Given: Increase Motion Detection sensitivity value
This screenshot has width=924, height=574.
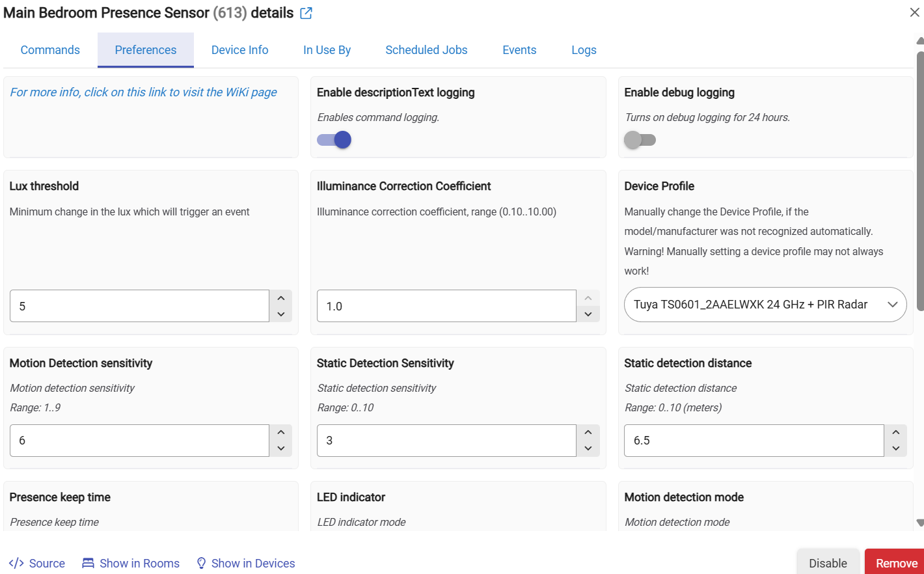Looking at the screenshot, I should coord(280,432).
